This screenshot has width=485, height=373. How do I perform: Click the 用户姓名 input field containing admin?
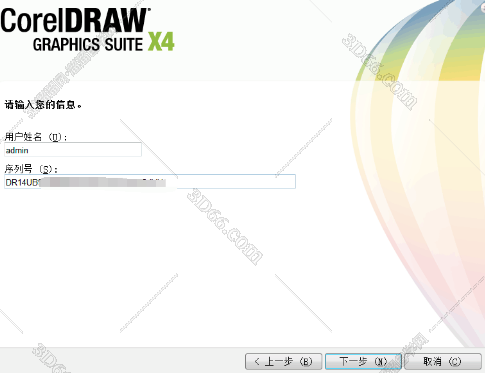pos(73,150)
